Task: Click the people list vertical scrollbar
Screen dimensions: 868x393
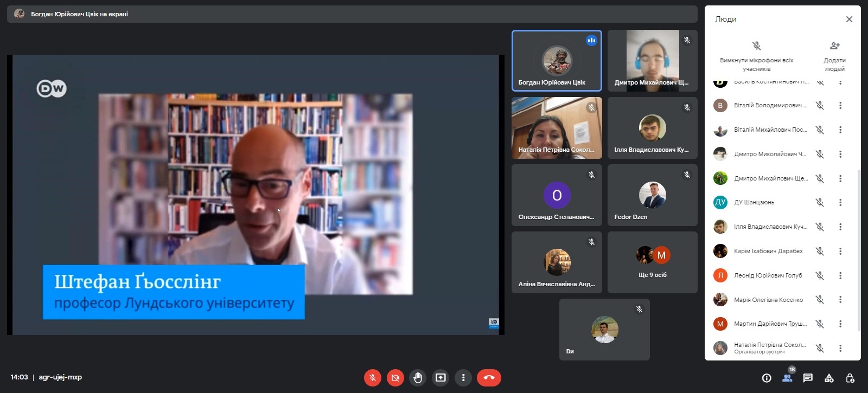Action: point(858,249)
